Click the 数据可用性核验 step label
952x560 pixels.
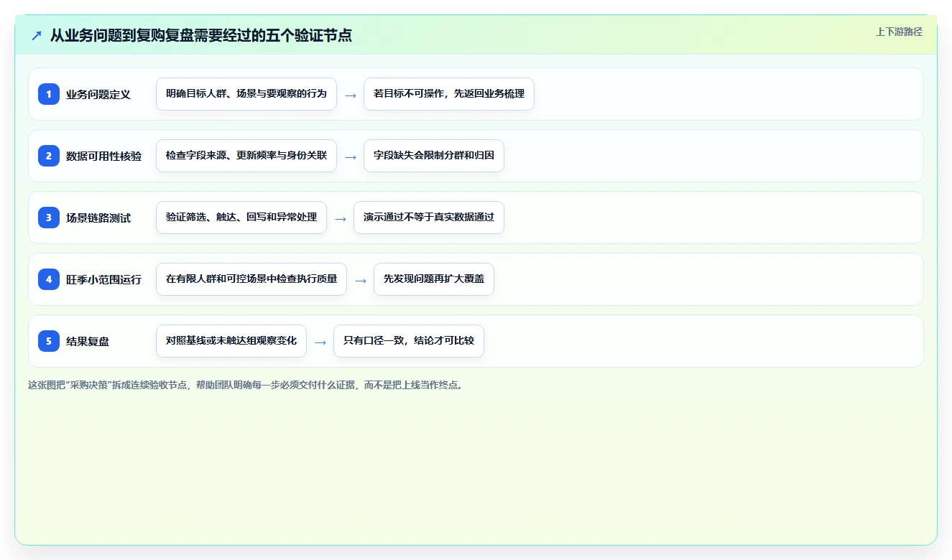click(x=103, y=156)
